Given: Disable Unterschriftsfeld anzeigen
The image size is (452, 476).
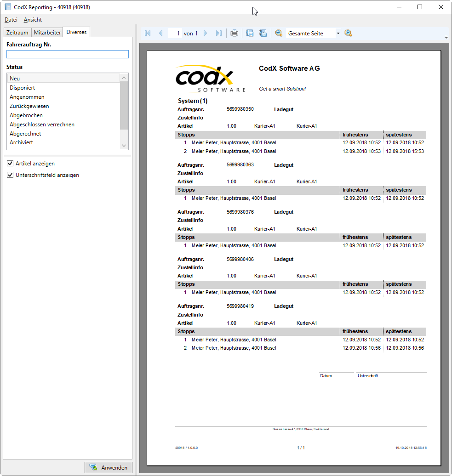Looking at the screenshot, I should pyautogui.click(x=10, y=175).
